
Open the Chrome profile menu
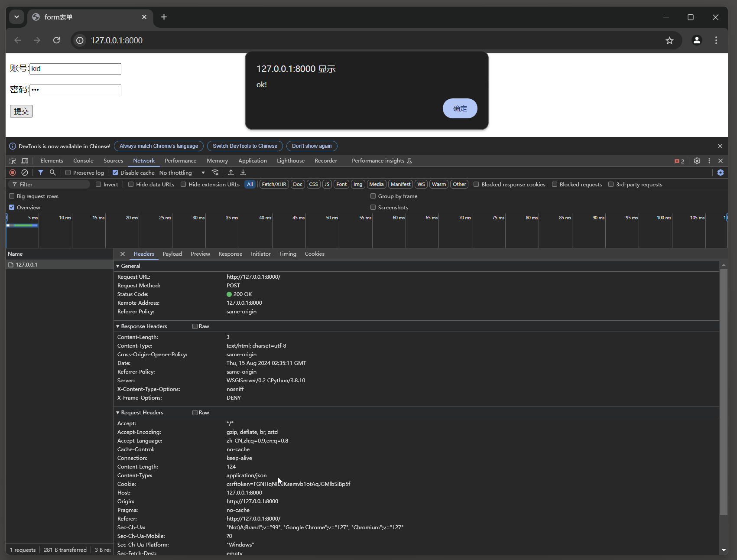pyautogui.click(x=697, y=40)
